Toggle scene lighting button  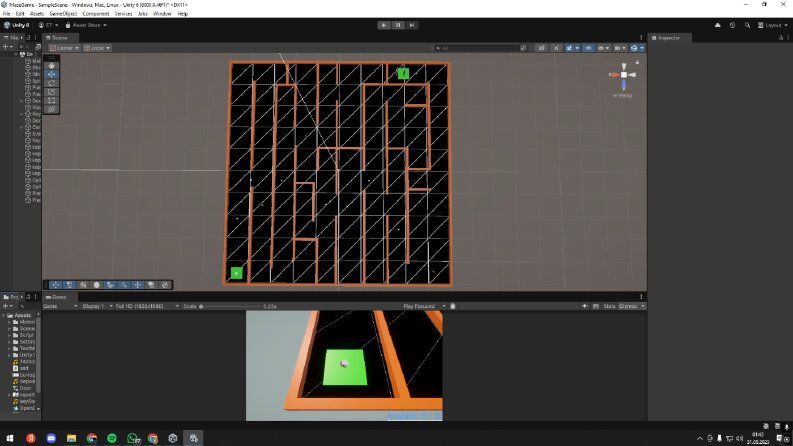[x=556, y=48]
